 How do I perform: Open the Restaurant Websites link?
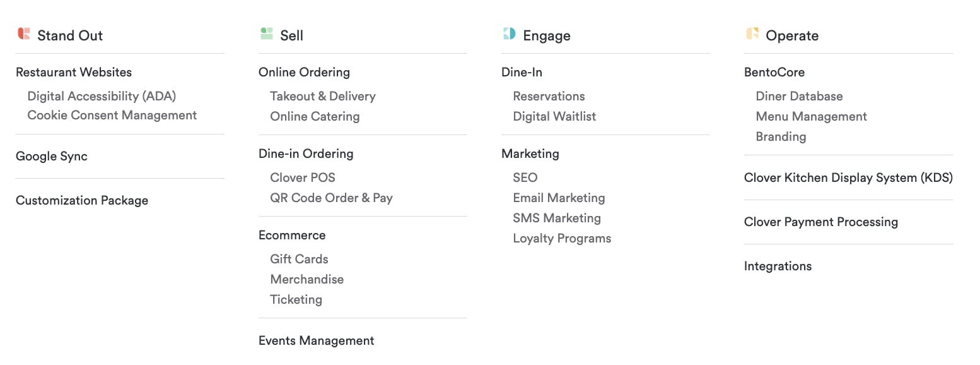click(74, 72)
